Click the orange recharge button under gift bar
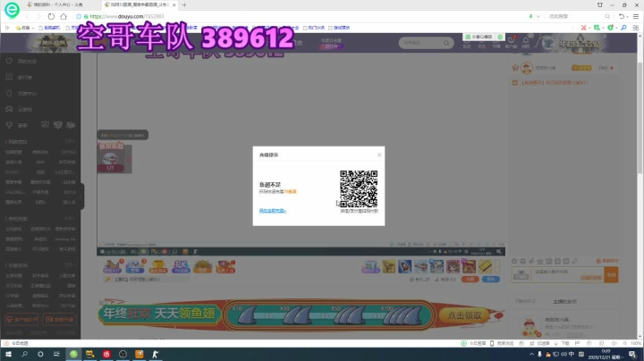The image size is (644, 361). click(x=470, y=279)
